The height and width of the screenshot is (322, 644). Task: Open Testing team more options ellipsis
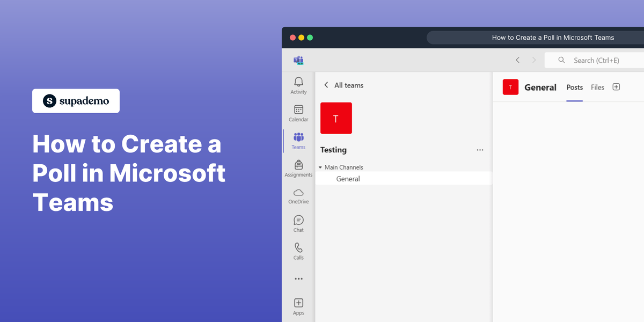[480, 150]
